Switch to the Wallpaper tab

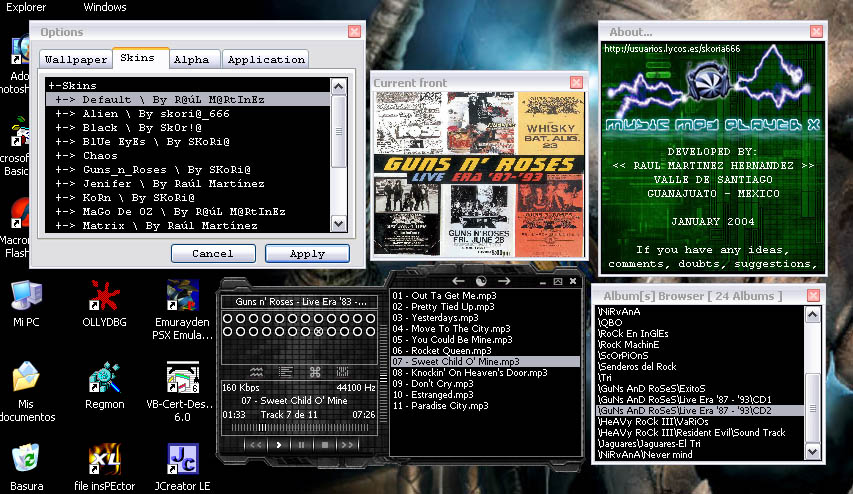(76, 60)
